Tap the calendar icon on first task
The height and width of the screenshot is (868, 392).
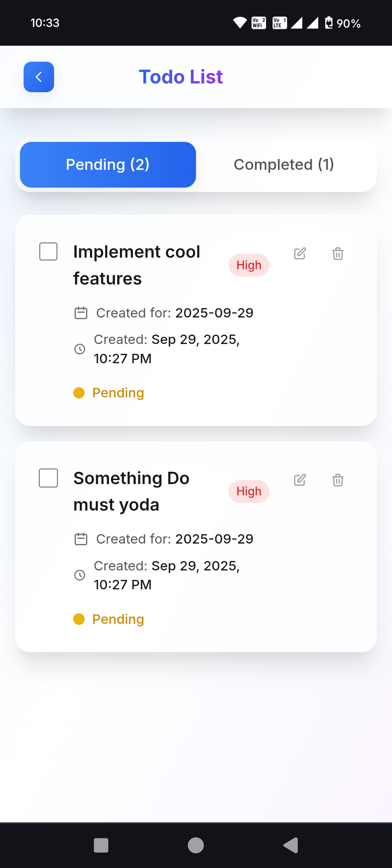point(81,313)
